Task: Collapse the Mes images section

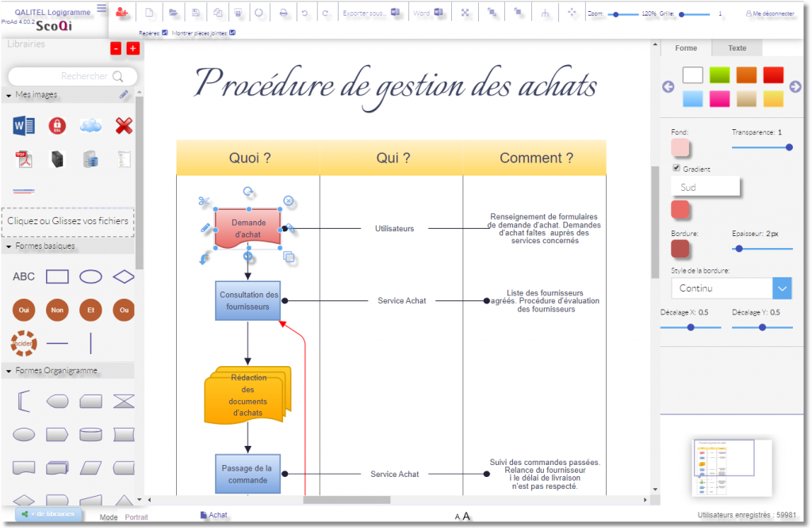Action: coord(9,95)
